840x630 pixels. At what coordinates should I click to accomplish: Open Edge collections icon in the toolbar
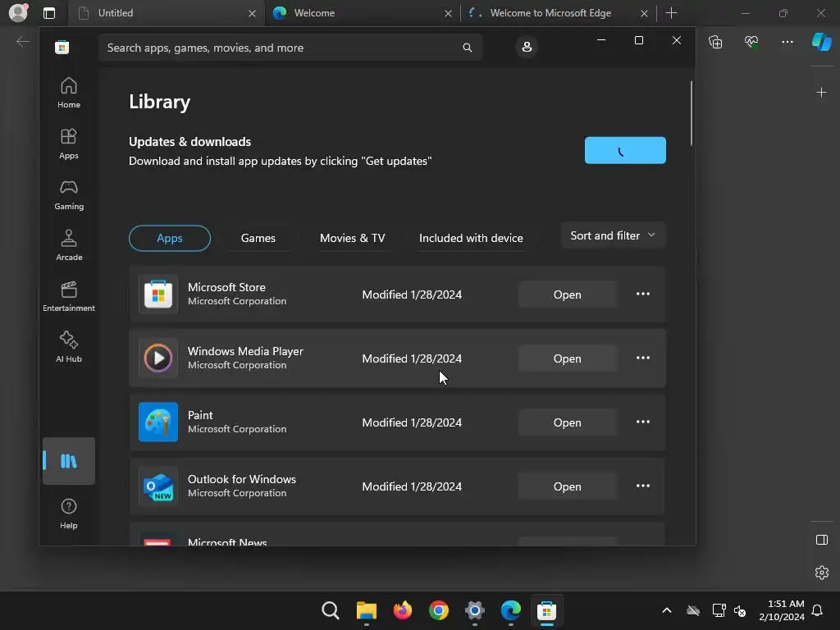[x=715, y=41]
